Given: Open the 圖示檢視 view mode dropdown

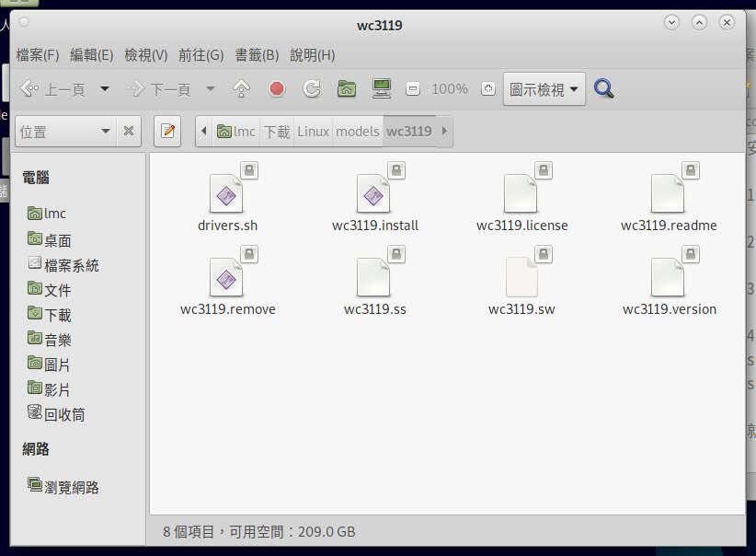Looking at the screenshot, I should [x=544, y=89].
